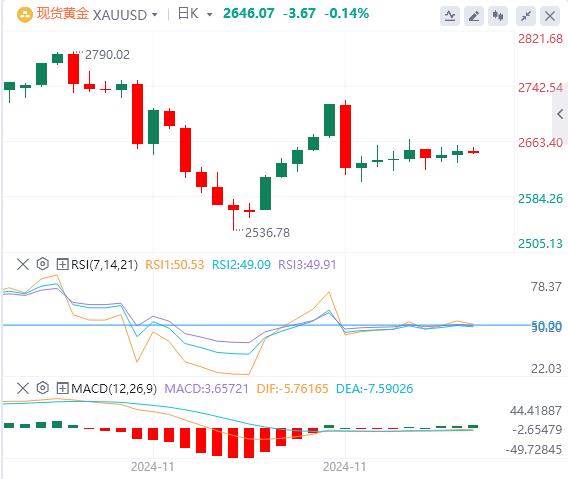
Task: Expand the RSI panel plus icon
Action: [62, 264]
